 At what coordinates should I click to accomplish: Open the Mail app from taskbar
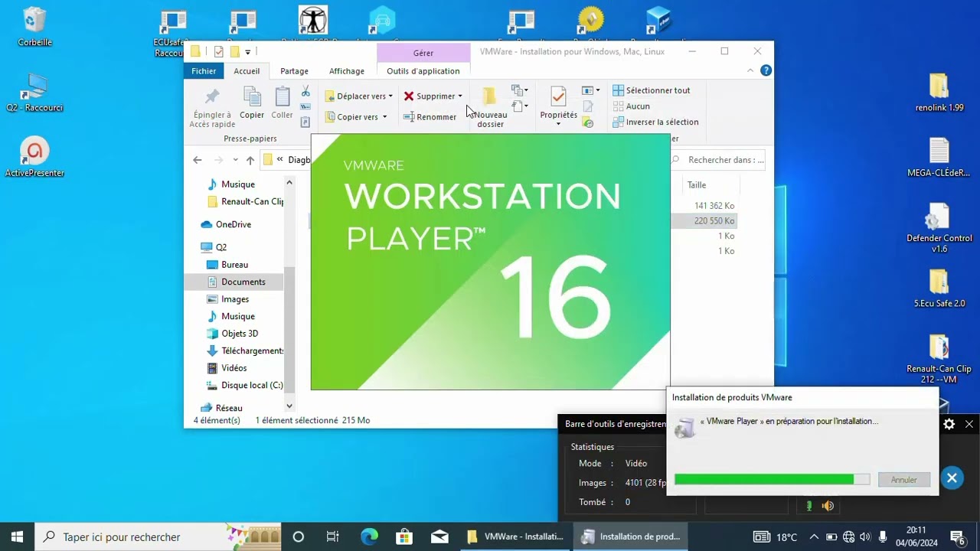440,536
